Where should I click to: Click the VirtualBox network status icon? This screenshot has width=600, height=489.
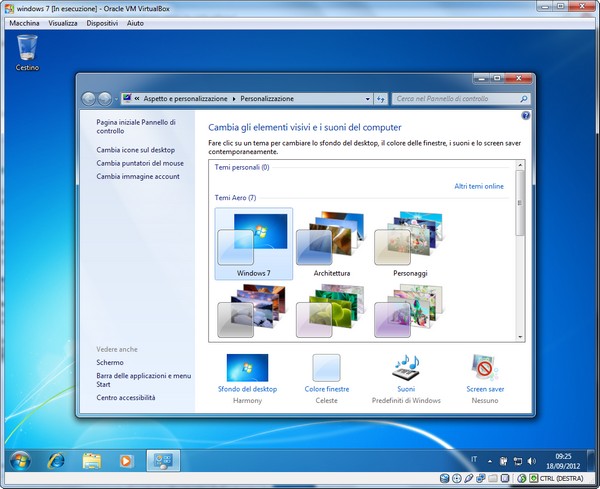(x=481, y=478)
